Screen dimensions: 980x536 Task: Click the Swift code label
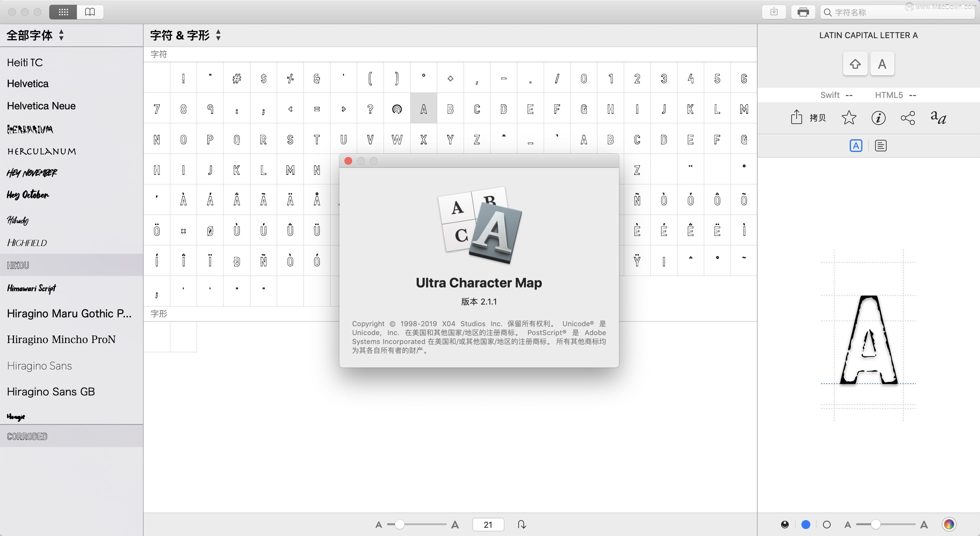click(x=830, y=95)
